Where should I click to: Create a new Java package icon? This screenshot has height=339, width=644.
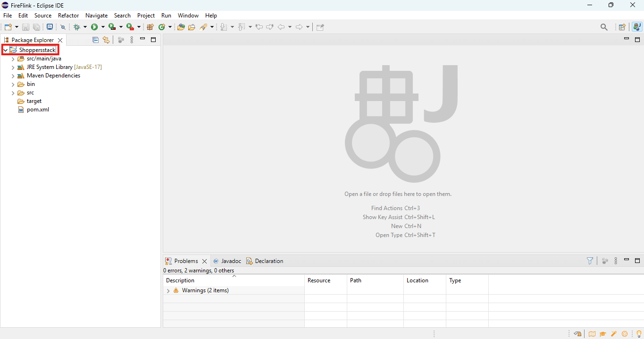pyautogui.click(x=151, y=27)
